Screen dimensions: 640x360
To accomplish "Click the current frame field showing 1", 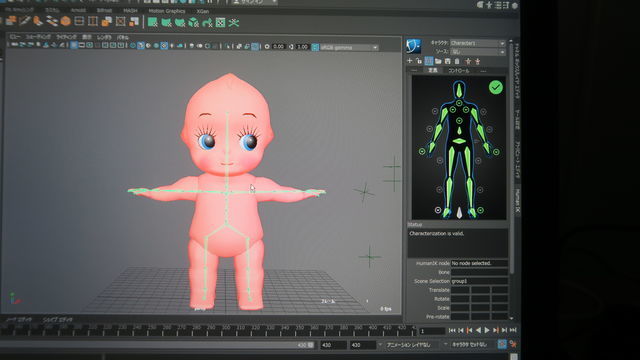I will click(432, 331).
